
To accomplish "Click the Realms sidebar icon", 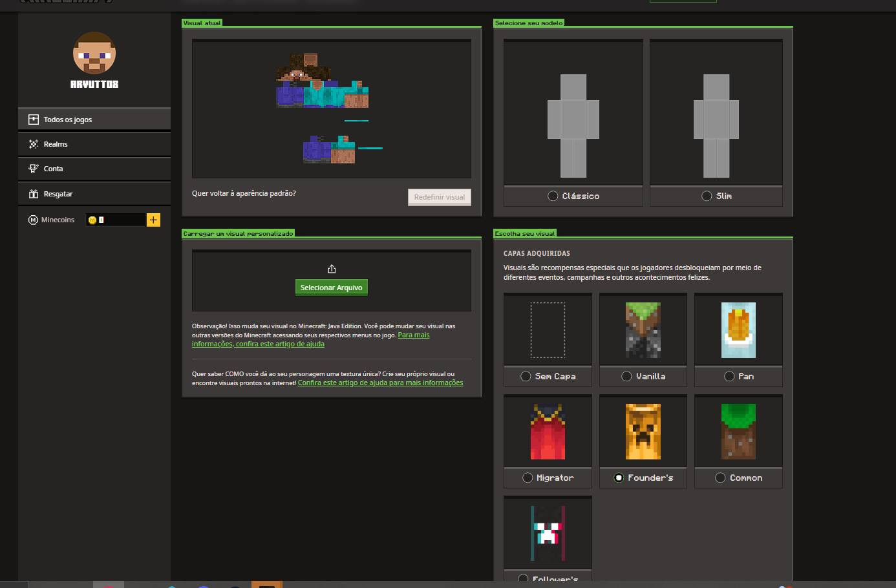I will tap(34, 144).
